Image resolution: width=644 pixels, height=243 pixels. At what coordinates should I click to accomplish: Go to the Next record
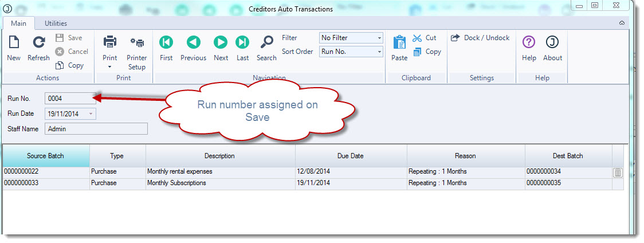coord(221,49)
